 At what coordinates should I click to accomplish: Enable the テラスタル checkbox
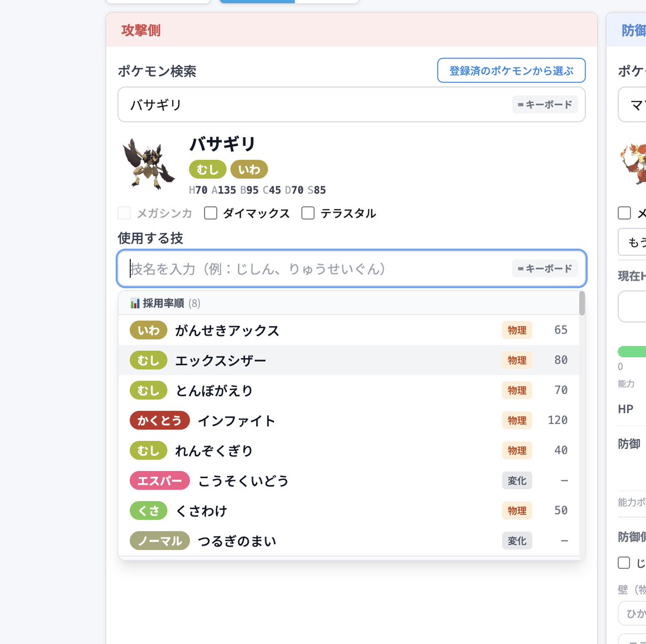tap(308, 213)
